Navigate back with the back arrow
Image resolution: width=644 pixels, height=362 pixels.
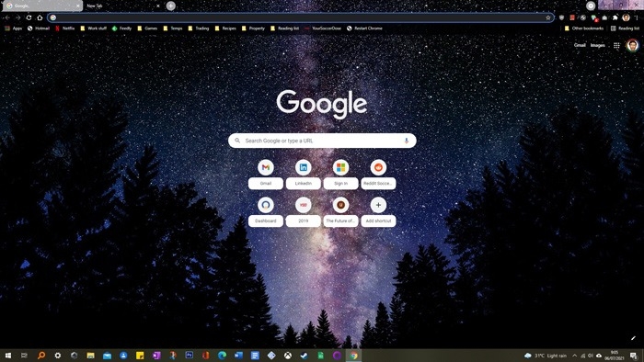pyautogui.click(x=7, y=17)
